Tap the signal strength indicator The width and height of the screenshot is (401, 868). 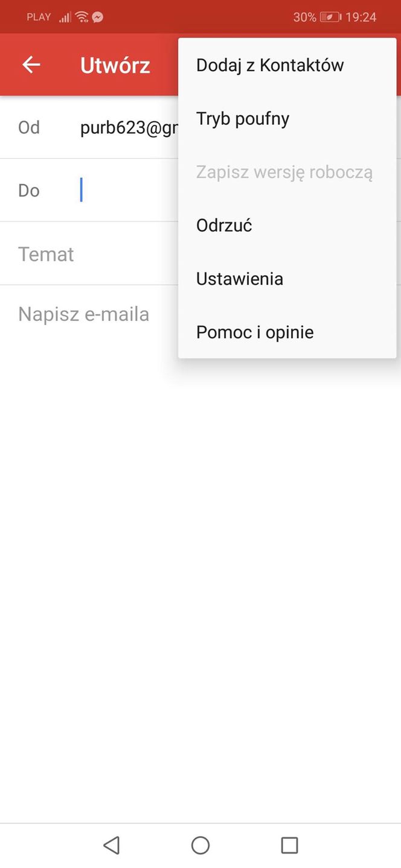(x=64, y=17)
